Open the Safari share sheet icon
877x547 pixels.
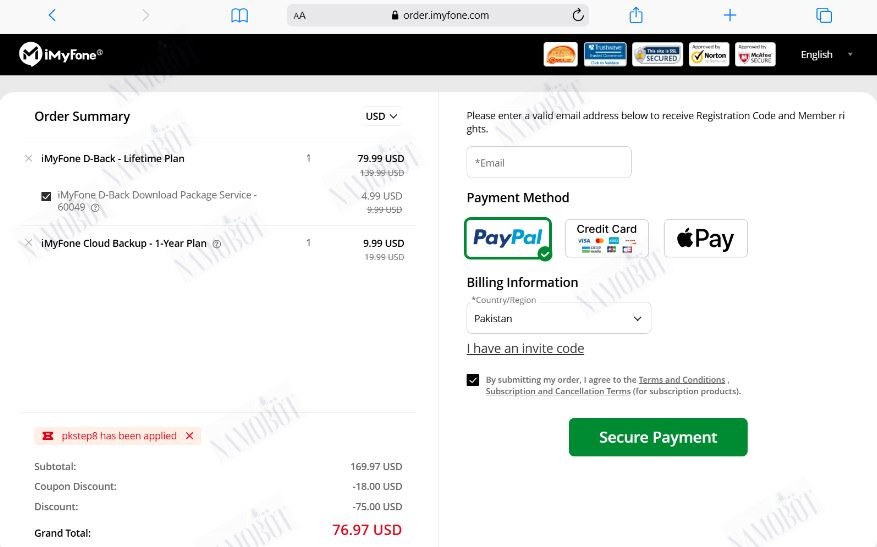636,15
